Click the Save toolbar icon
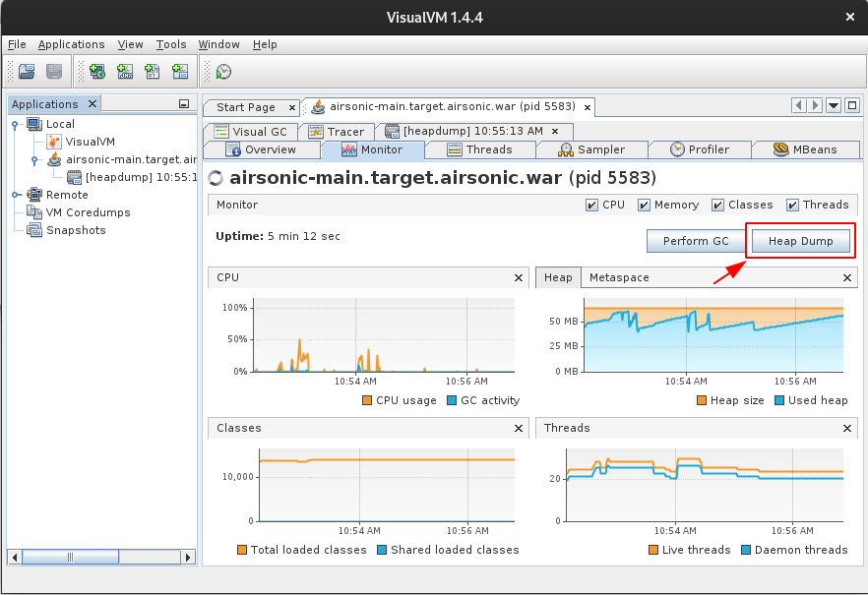The height and width of the screenshot is (595, 868). (54, 71)
